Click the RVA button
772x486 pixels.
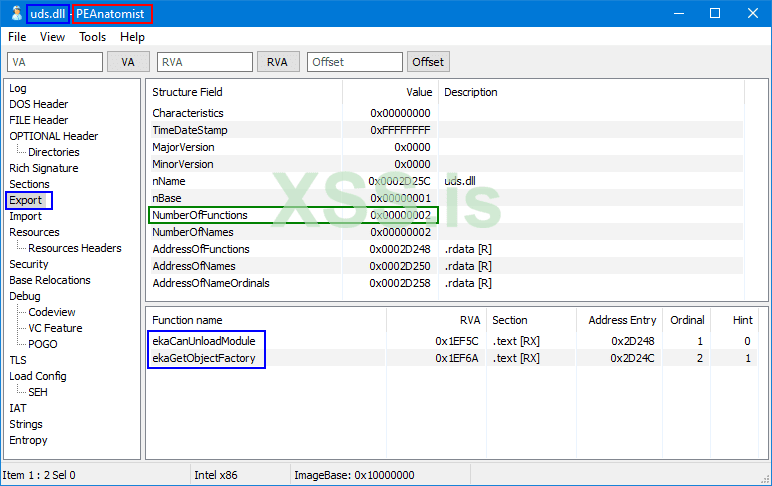[278, 62]
